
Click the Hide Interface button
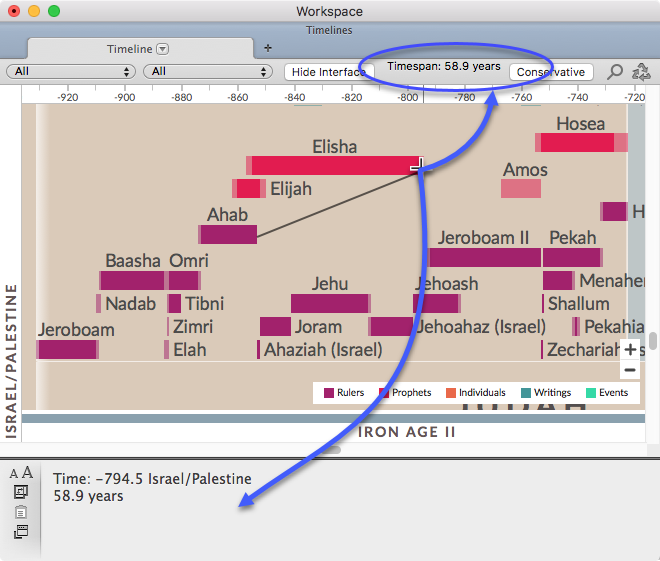tap(327, 72)
